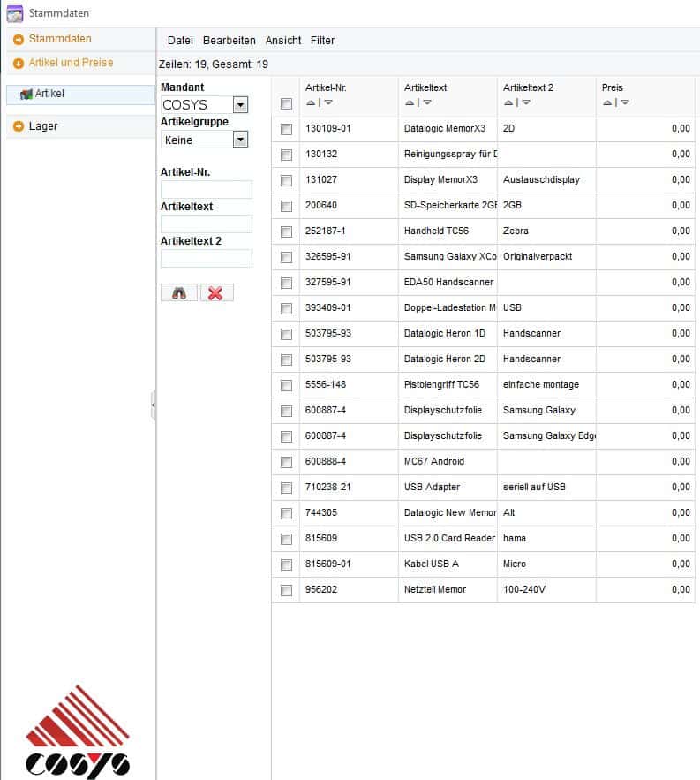Click the Samsung Galaxy Edge cell
This screenshot has height=780, width=700.
549,435
